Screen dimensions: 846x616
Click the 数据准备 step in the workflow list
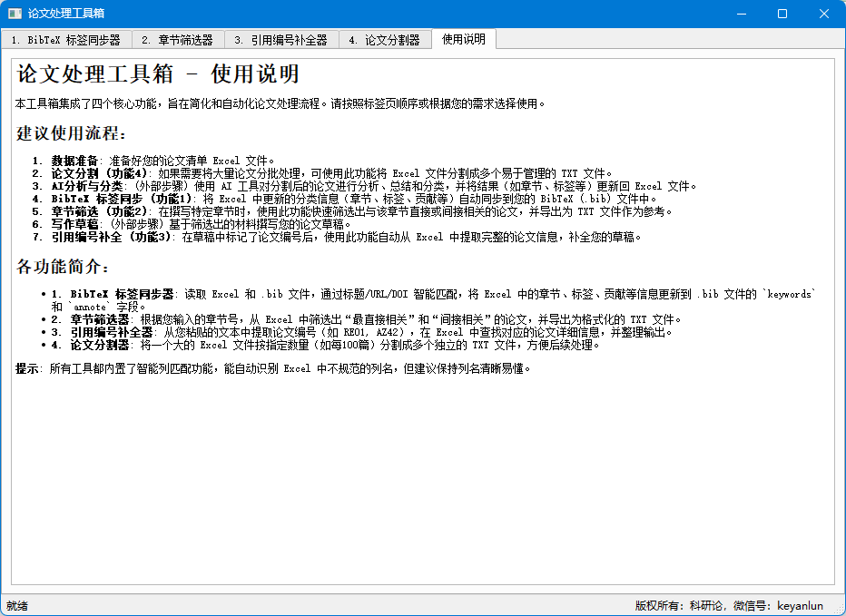[x=74, y=161]
